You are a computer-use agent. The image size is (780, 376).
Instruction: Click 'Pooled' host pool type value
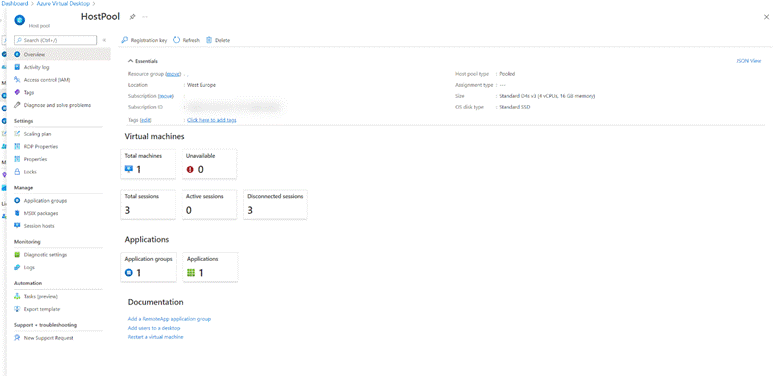[x=507, y=74]
